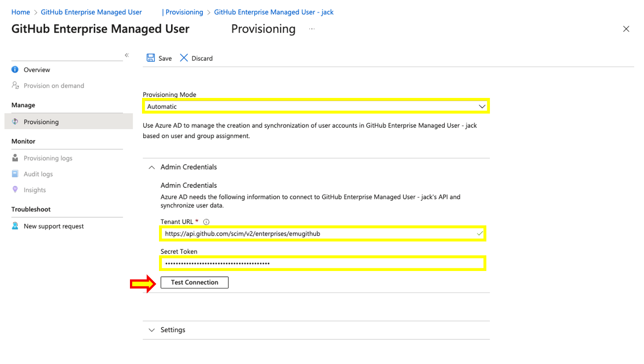This screenshot has width=644, height=364.
Task: Click the Overview info icon
Action: [x=15, y=70]
